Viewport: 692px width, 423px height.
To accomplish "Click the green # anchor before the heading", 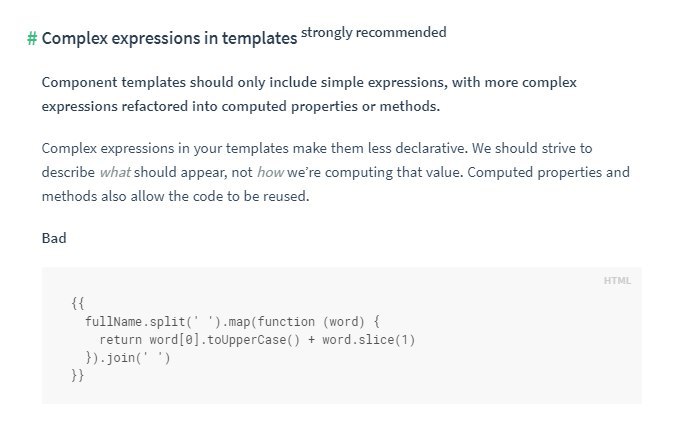I will pos(33,39).
